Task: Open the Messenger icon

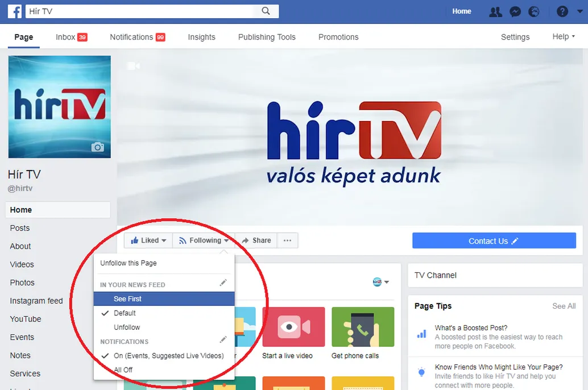Action: [x=515, y=11]
